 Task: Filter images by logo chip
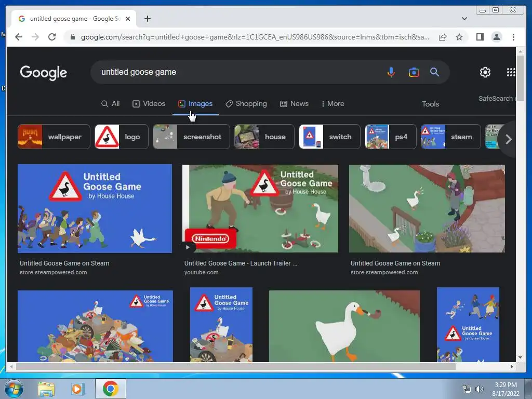(122, 137)
